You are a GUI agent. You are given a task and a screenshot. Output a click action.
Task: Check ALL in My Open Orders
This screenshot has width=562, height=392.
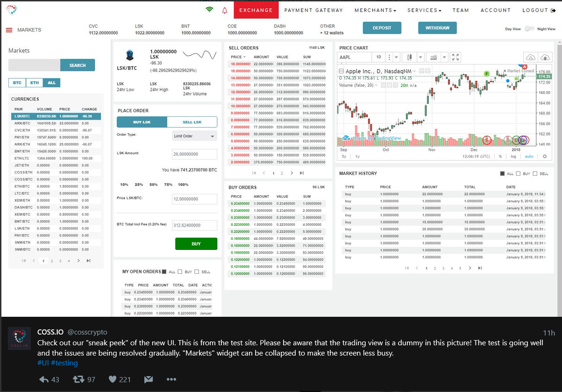point(164,271)
